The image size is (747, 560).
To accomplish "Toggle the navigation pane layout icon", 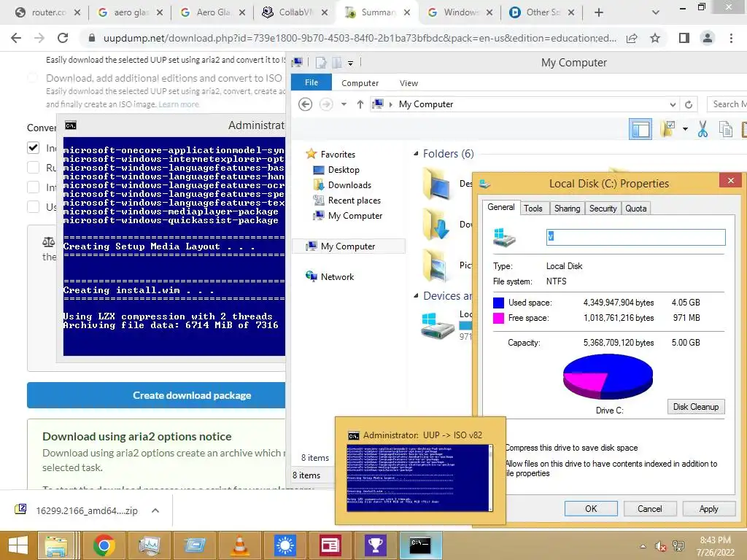I will click(640, 129).
